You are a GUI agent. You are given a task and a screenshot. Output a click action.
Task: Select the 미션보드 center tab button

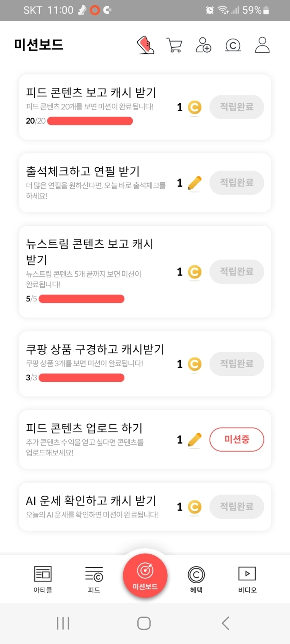[x=145, y=575]
